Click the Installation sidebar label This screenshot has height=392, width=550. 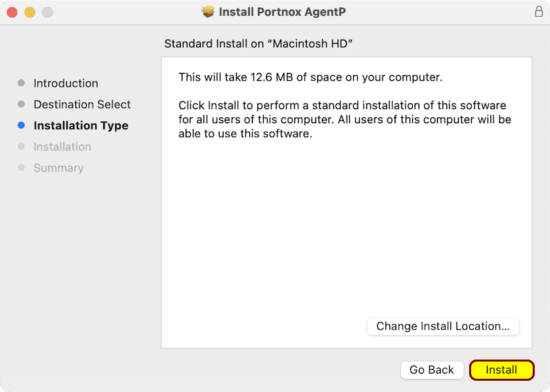pos(62,147)
